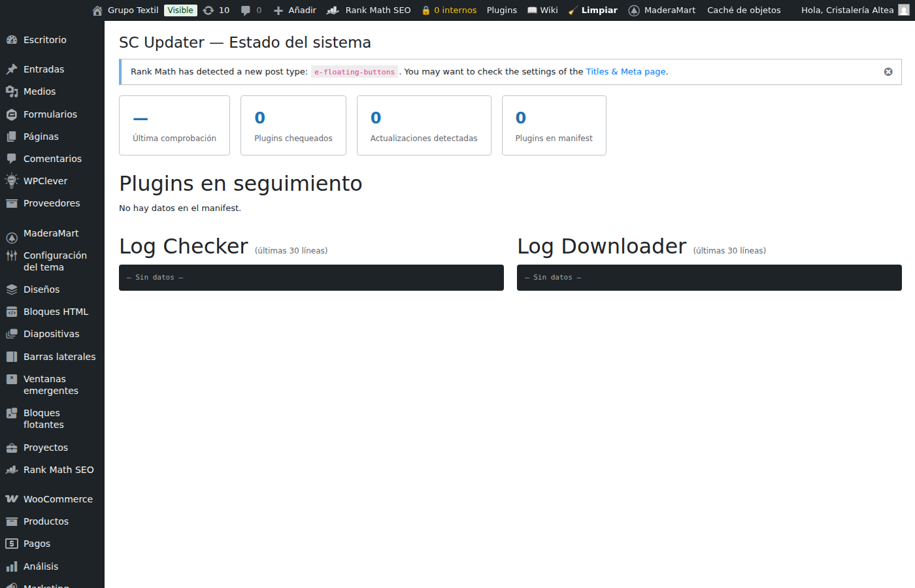This screenshot has height=588, width=915.
Task: Click Limpiar in the admin bar
Action: (x=599, y=10)
